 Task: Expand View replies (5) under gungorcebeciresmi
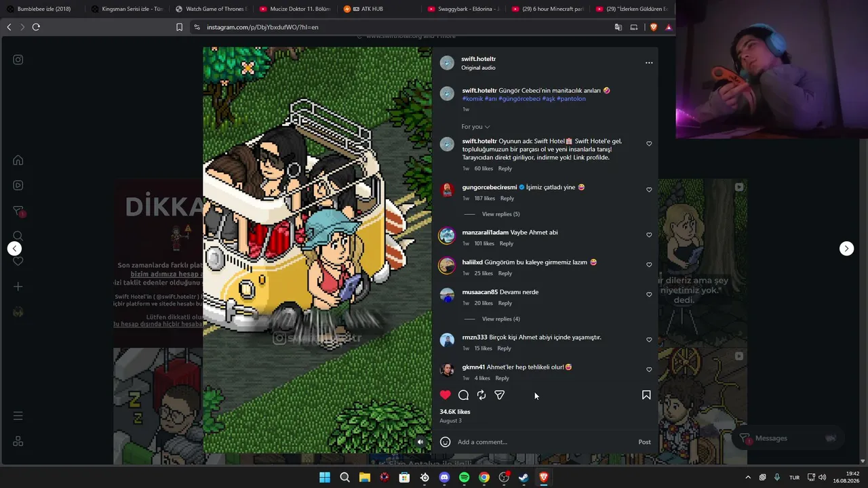(500, 214)
